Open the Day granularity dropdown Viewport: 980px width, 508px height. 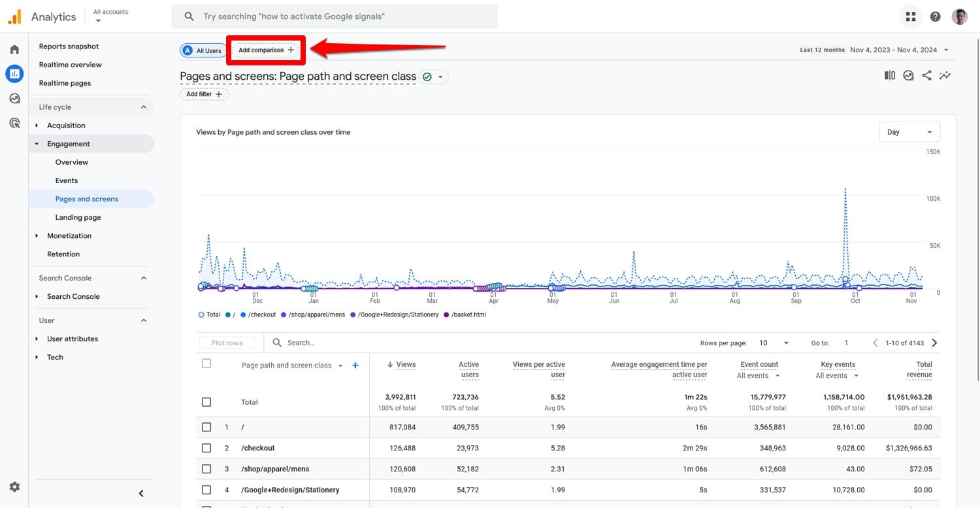pyautogui.click(x=909, y=131)
